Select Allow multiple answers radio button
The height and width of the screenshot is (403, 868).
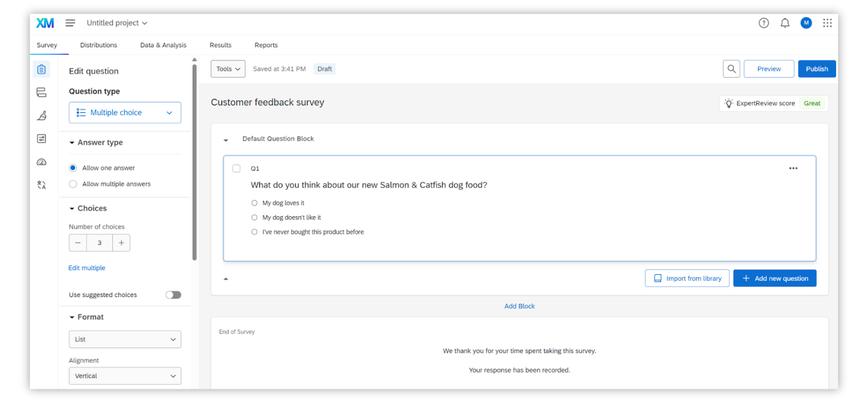click(73, 184)
